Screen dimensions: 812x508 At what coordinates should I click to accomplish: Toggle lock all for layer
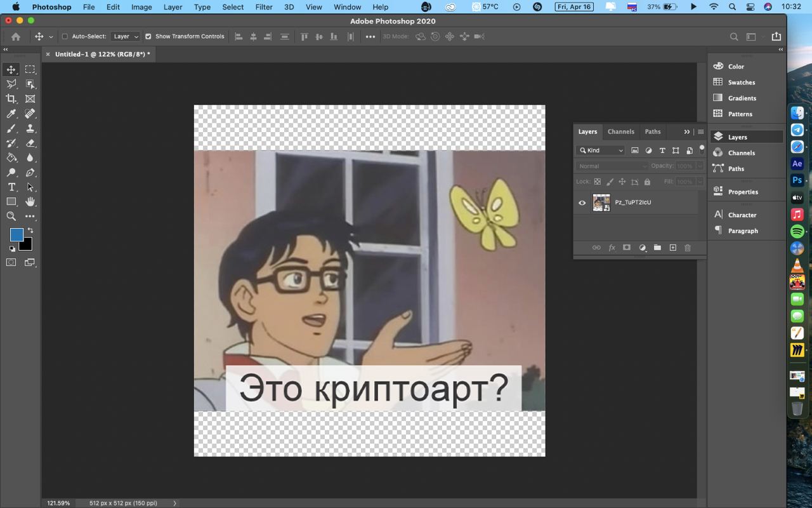(647, 182)
